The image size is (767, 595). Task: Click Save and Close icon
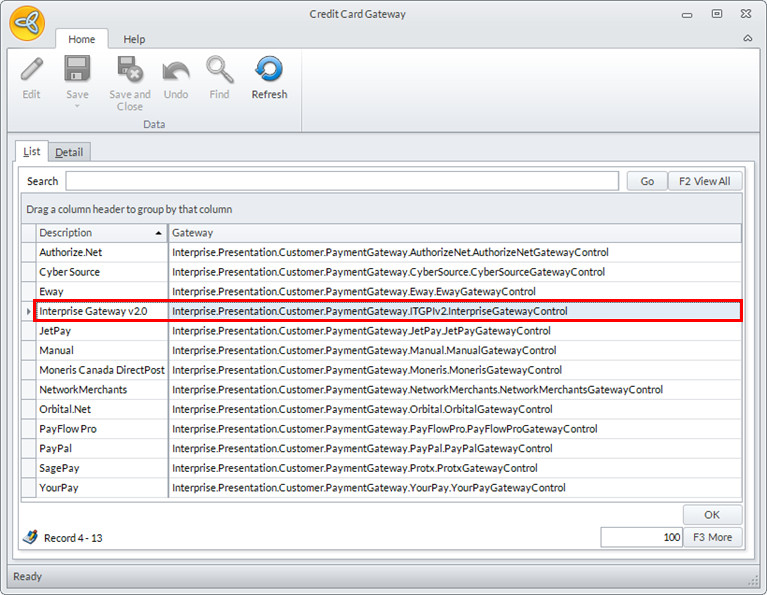pos(130,70)
